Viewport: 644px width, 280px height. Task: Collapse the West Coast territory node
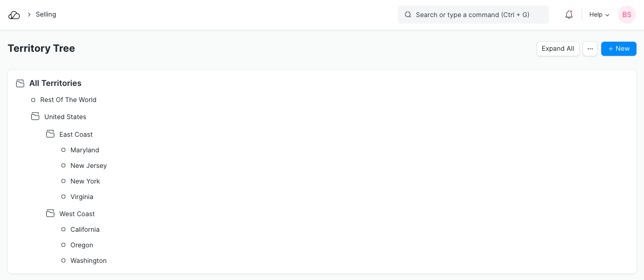(76, 214)
